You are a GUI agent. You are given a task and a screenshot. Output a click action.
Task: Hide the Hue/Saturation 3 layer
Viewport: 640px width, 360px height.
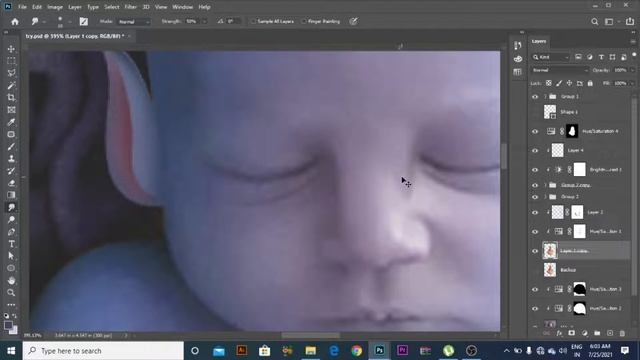[535, 289]
